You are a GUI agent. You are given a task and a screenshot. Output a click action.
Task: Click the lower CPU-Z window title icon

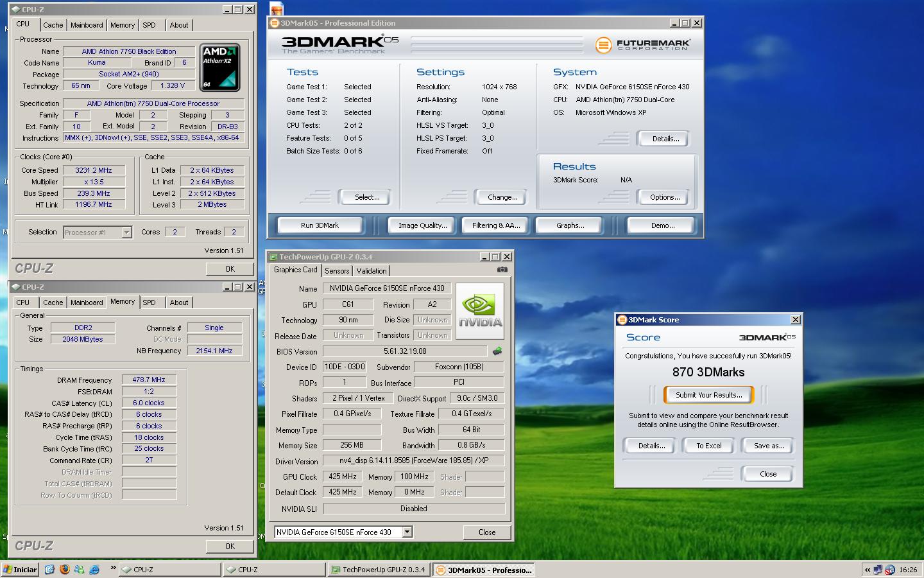pyautogui.click(x=16, y=287)
